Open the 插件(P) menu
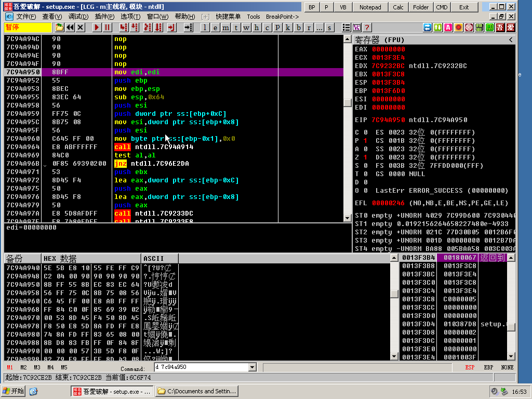This screenshot has height=399, width=532. [x=104, y=17]
